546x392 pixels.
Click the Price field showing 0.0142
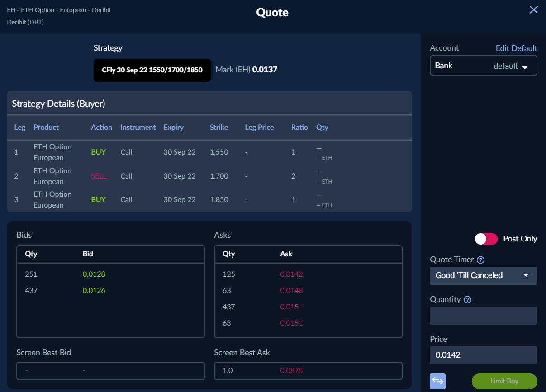point(483,355)
